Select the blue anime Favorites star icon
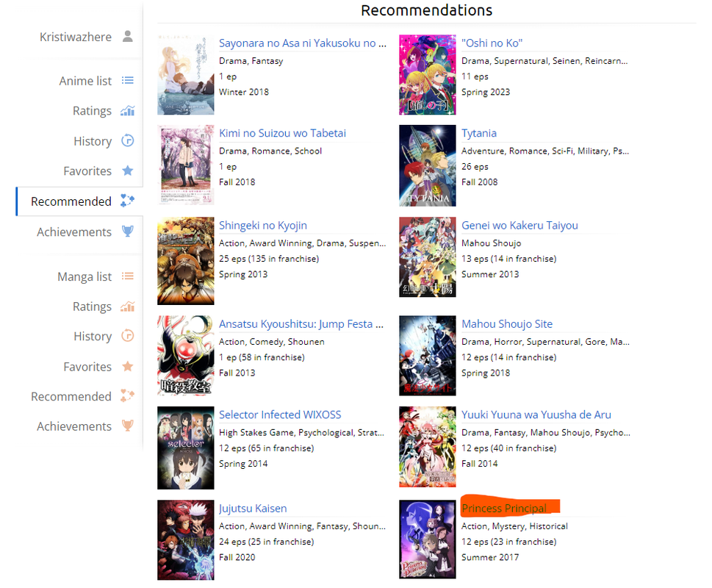 pyautogui.click(x=128, y=171)
